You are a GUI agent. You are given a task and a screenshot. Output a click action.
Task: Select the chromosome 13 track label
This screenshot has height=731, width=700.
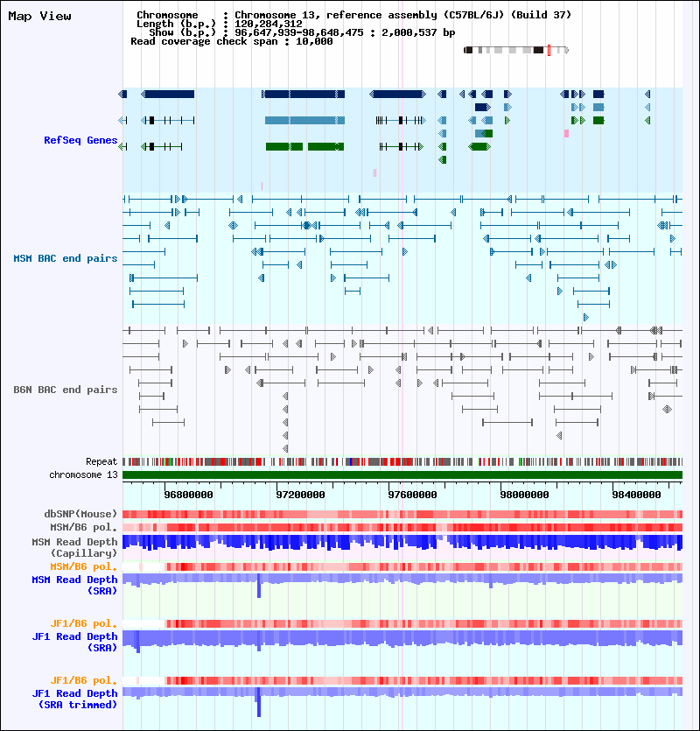pyautogui.click(x=83, y=474)
